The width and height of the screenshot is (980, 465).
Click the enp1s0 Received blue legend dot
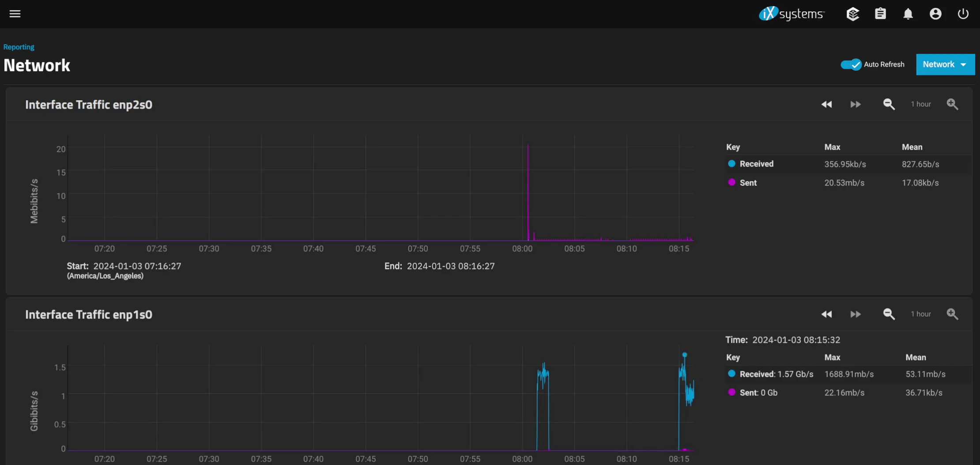tap(731, 374)
